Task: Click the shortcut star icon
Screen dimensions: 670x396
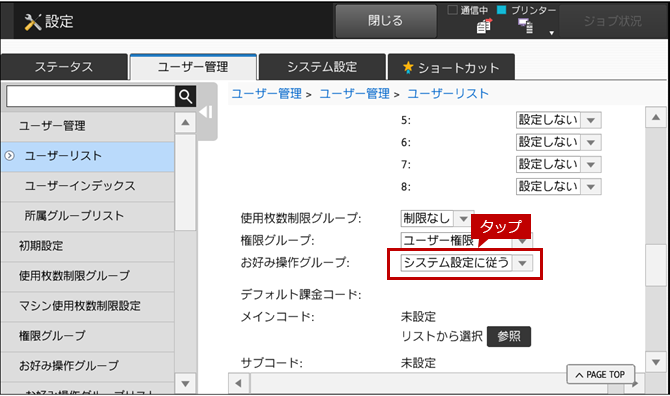Action: (x=408, y=67)
